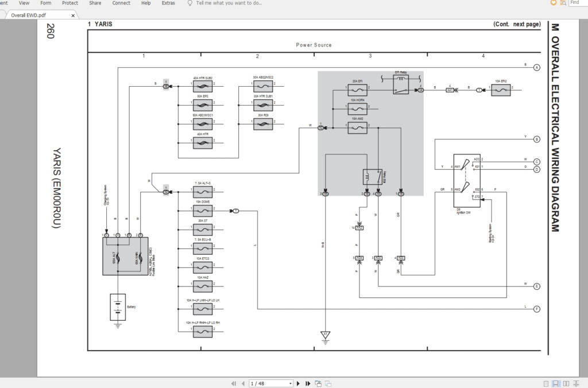The height and width of the screenshot is (388, 588).
Task: Switch to continuous page view mode
Action: click(x=556, y=383)
